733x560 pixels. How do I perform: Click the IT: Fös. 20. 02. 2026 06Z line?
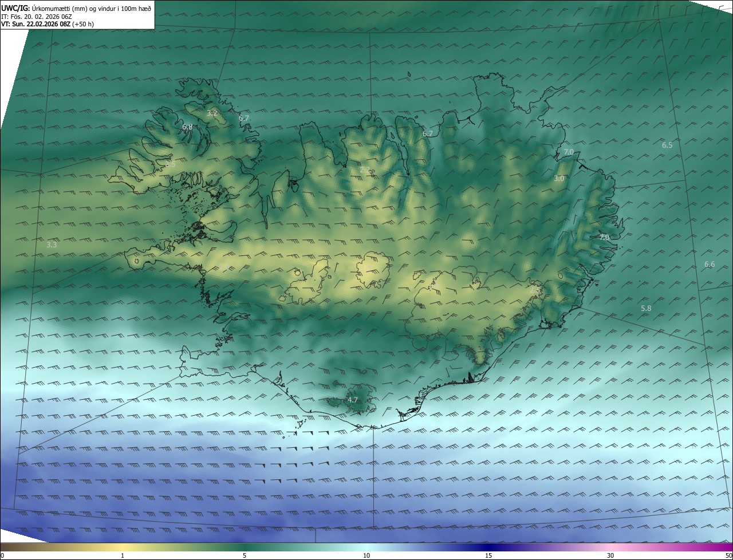pos(38,16)
